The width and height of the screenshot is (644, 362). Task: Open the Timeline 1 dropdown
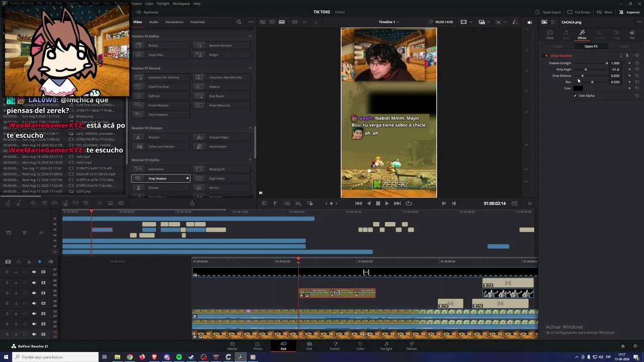click(388, 22)
